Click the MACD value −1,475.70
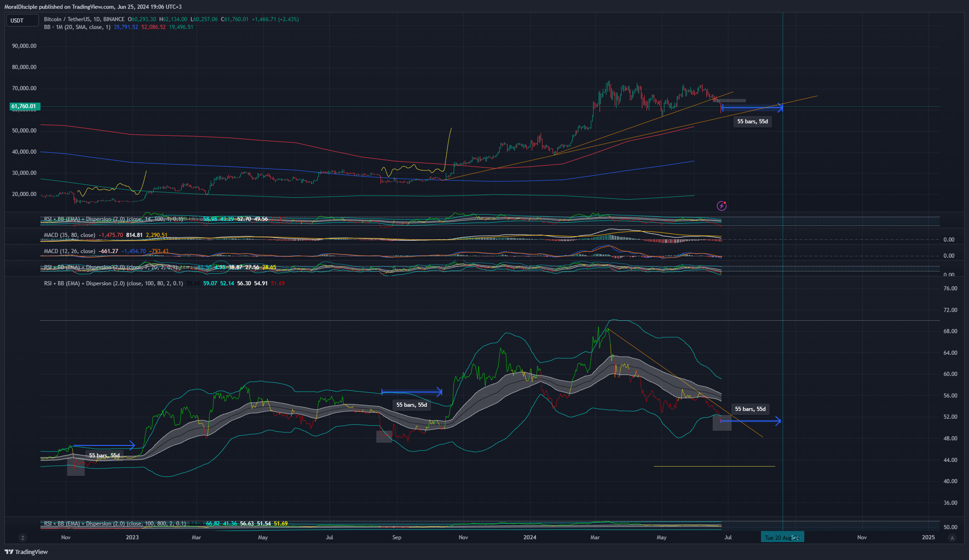The image size is (969, 560). pyautogui.click(x=111, y=235)
